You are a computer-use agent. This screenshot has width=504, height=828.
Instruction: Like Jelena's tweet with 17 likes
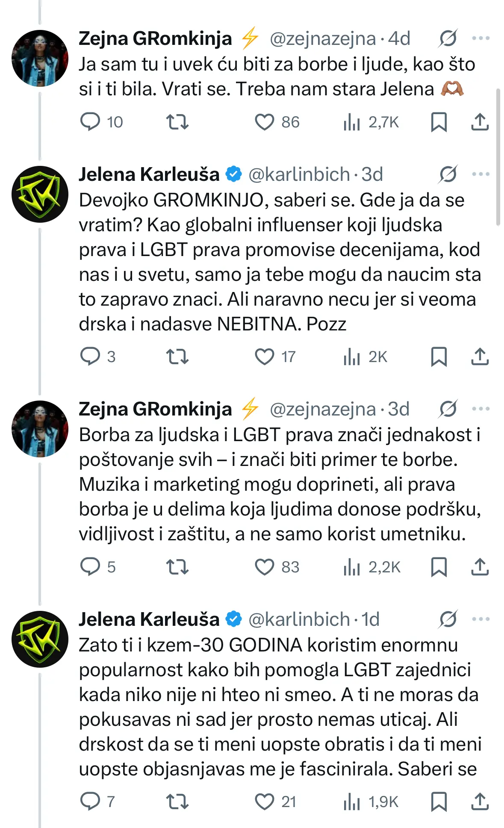coord(264,357)
